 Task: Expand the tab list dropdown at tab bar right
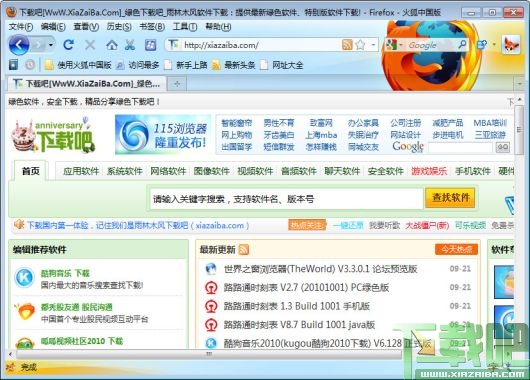(520, 84)
